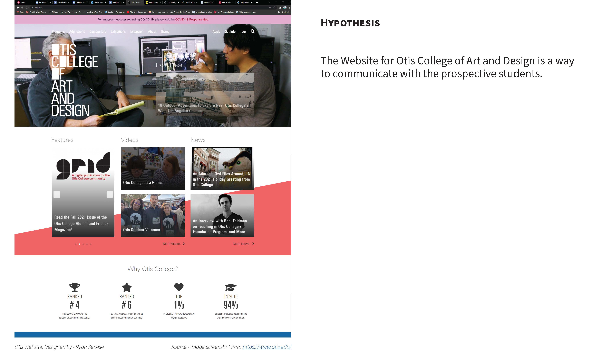
Task: Open a new browser tab
Action: click(x=257, y=2)
